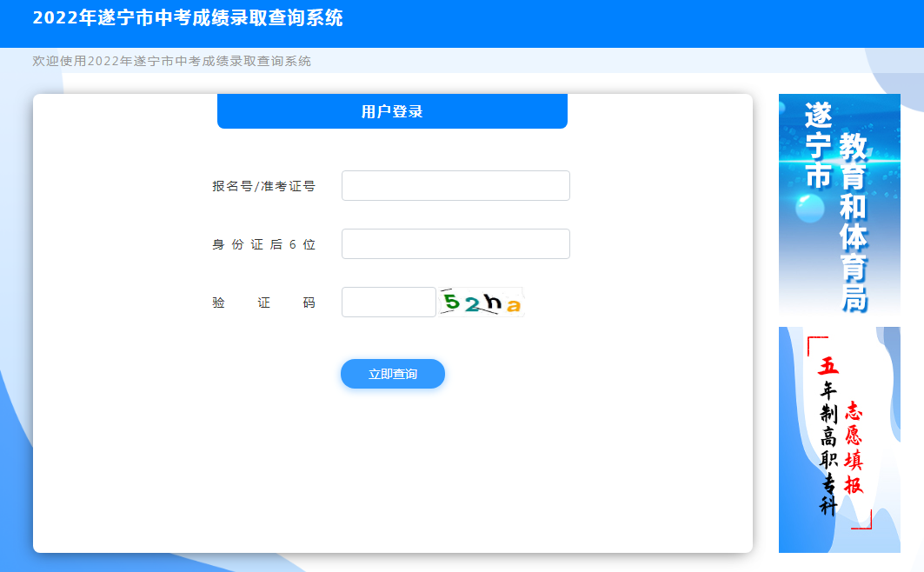The height and width of the screenshot is (572, 924).
Task: Open the 教育和体育局 banner text
Action: pos(853,222)
